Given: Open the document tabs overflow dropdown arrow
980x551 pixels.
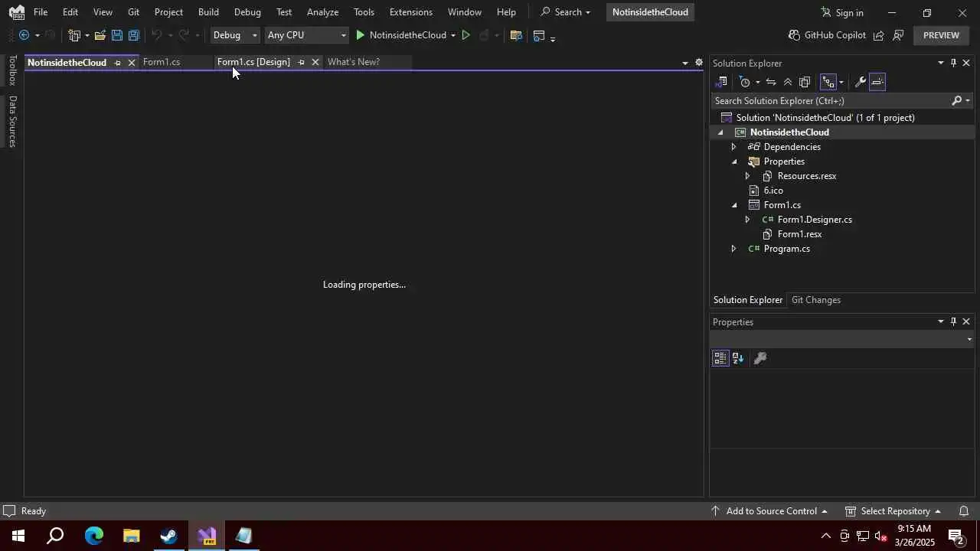Looking at the screenshot, I should (x=685, y=64).
